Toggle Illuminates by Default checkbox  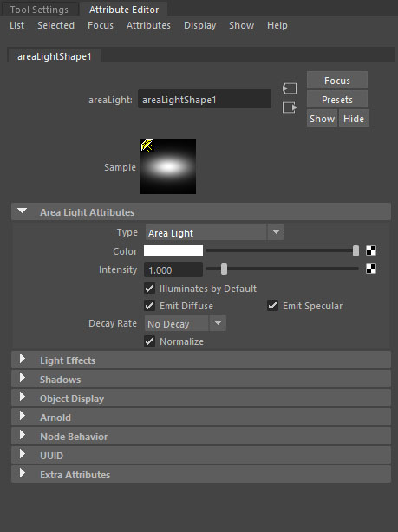click(x=149, y=289)
